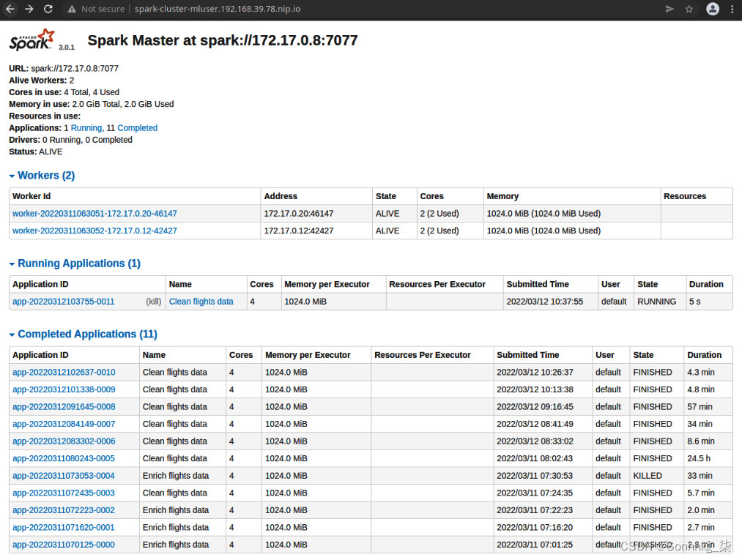Open app-20220312091645-0008 link
This screenshot has width=742, height=560.
(x=64, y=407)
